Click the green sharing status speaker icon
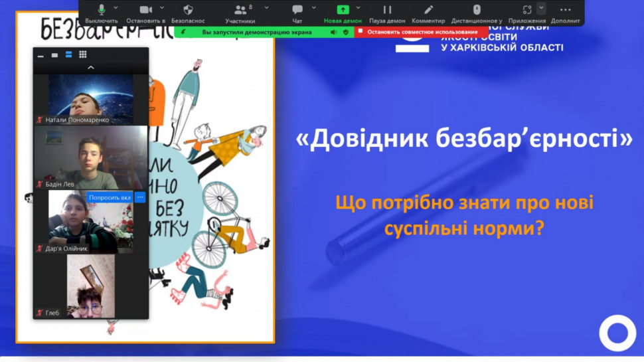Viewport: 644px width, 362px height. pyautogui.click(x=333, y=32)
